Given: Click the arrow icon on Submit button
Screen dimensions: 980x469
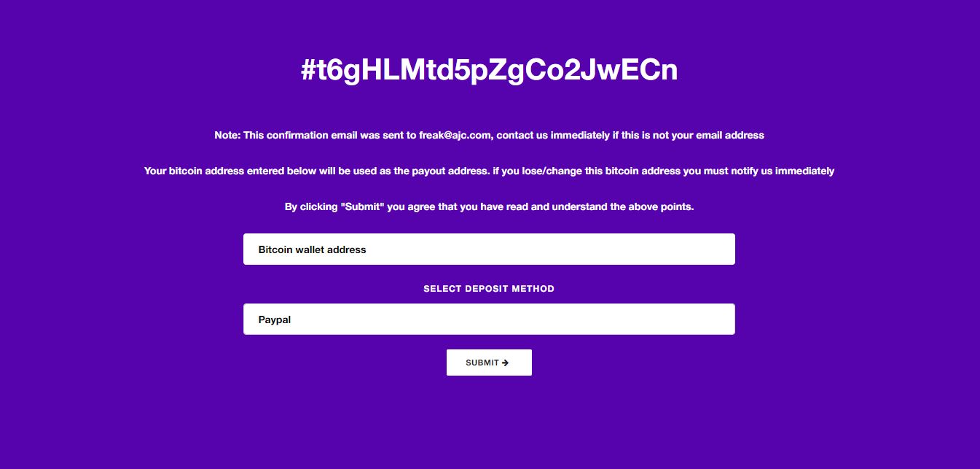Looking at the screenshot, I should pyautogui.click(x=506, y=363).
